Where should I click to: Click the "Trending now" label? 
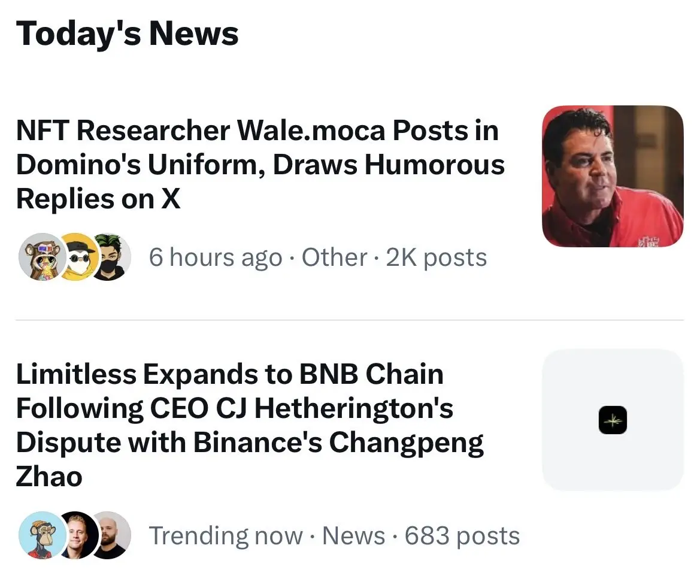coord(225,535)
